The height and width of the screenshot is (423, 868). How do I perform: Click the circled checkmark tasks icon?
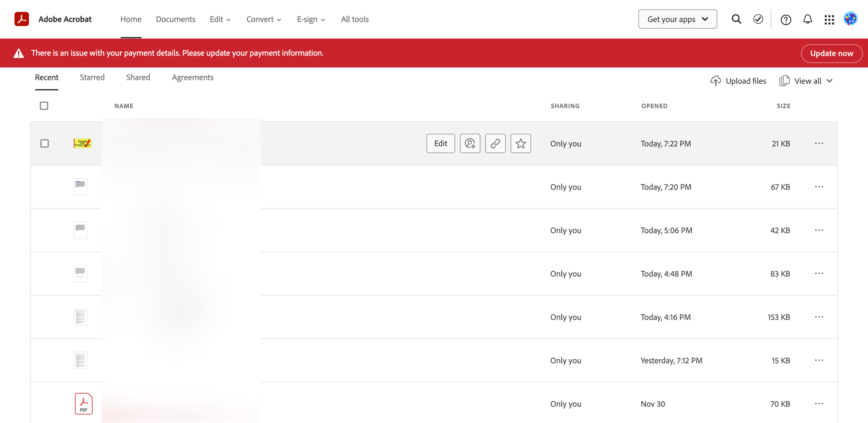(x=758, y=19)
